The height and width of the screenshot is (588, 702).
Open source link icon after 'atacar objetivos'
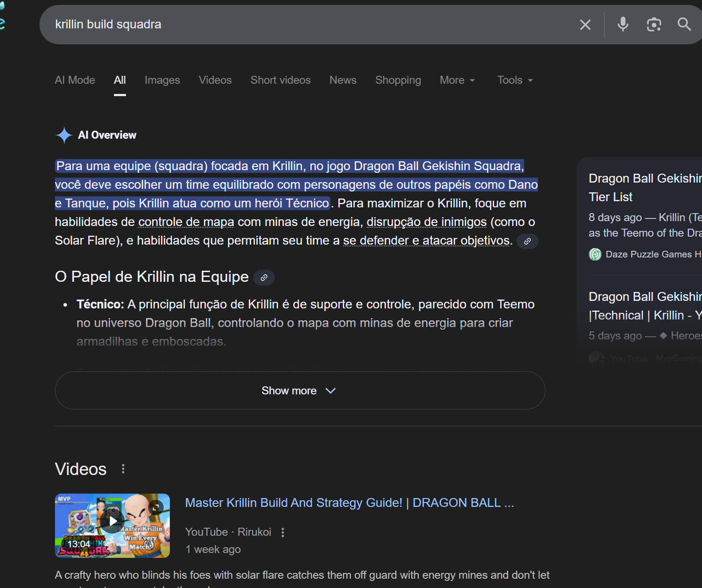point(527,241)
